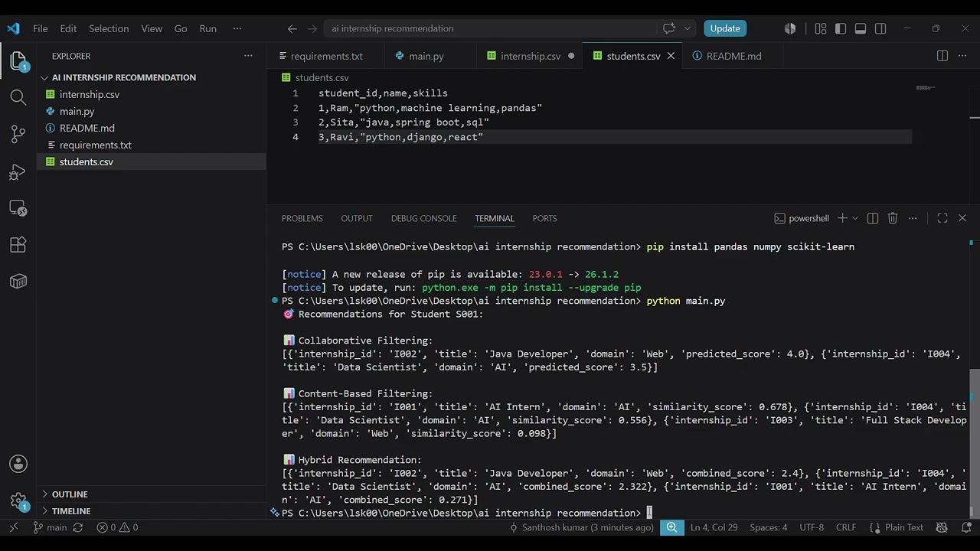Open the Copilot chat icon in title bar

(x=669, y=28)
